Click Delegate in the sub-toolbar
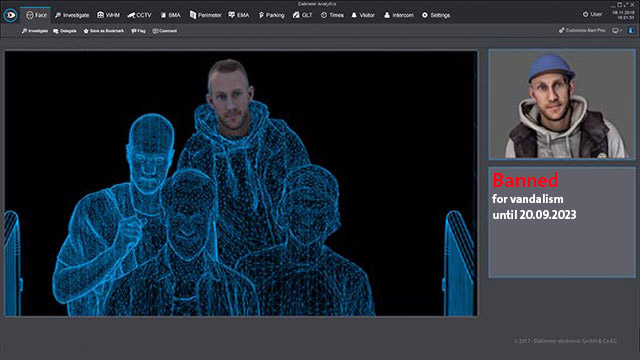Image resolution: width=640 pixels, height=360 pixels. pos(65,31)
